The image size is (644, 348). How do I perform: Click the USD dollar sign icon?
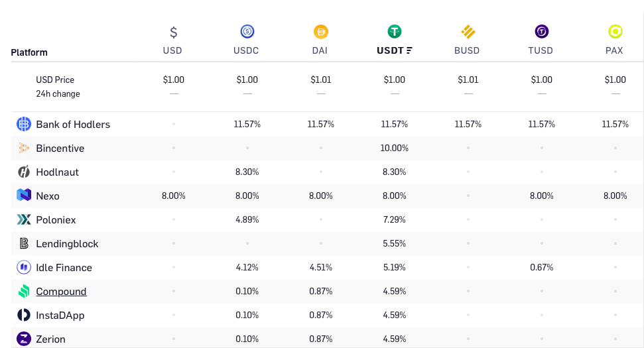(x=174, y=32)
